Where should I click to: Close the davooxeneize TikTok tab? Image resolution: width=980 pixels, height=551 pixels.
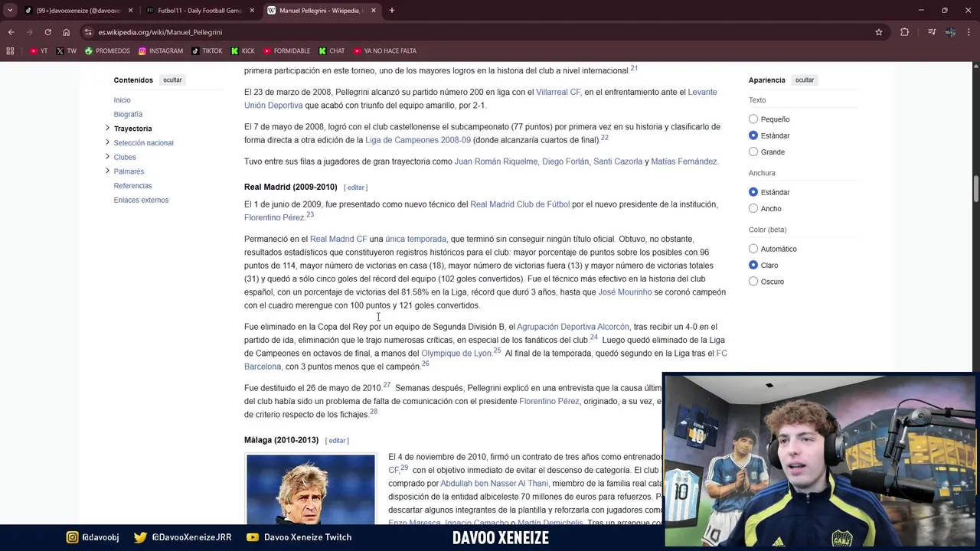click(x=130, y=11)
